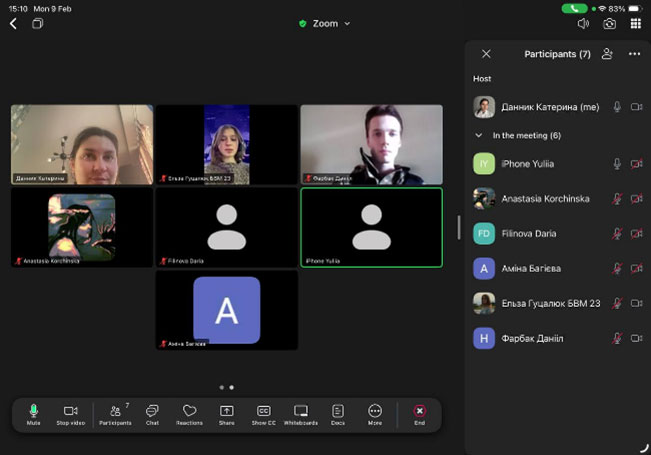This screenshot has width=651, height=455.
Task: Tap the Share screen icon
Action: coord(227,414)
